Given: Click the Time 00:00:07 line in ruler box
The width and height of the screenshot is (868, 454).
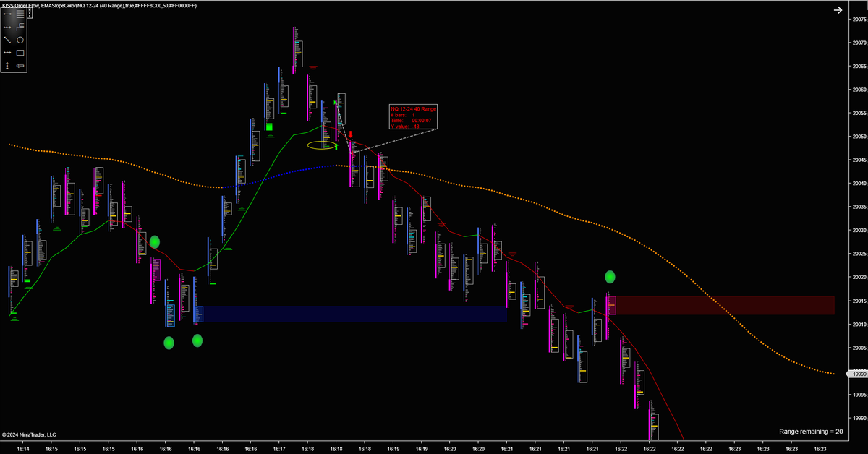Looking at the screenshot, I should point(411,120).
